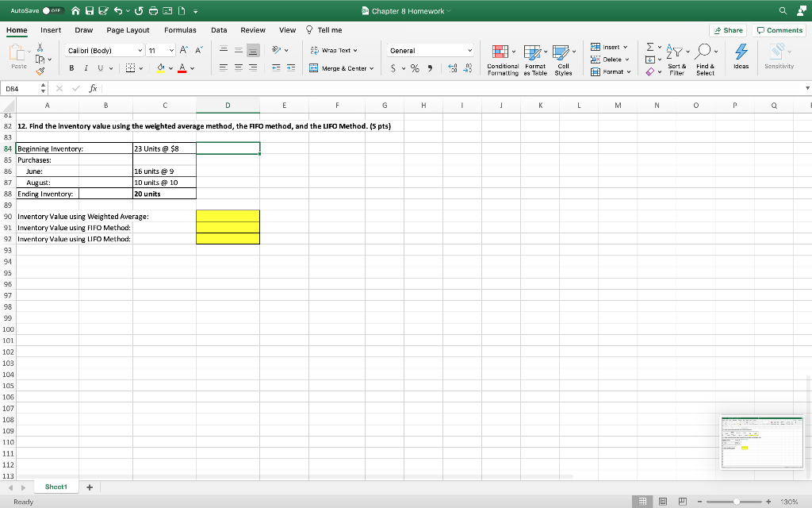Screen dimensions: 812x508
Task: Open the Fill Color dropdown arrow
Action: [169, 69]
